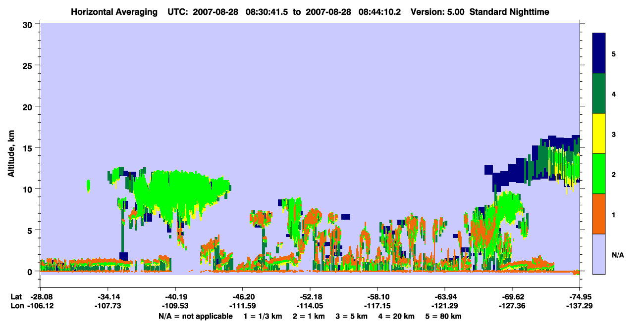
Task: Click the longitude value -117.15
Action: point(377,306)
